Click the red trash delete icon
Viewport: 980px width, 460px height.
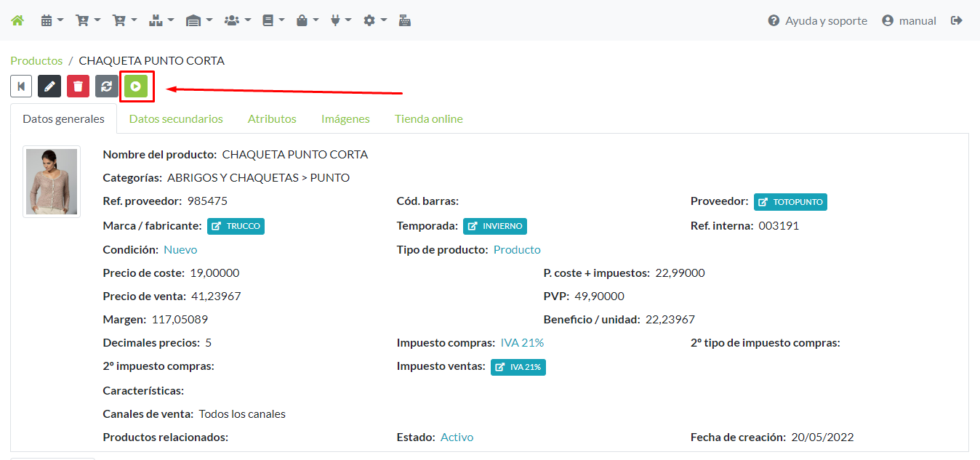click(x=78, y=86)
